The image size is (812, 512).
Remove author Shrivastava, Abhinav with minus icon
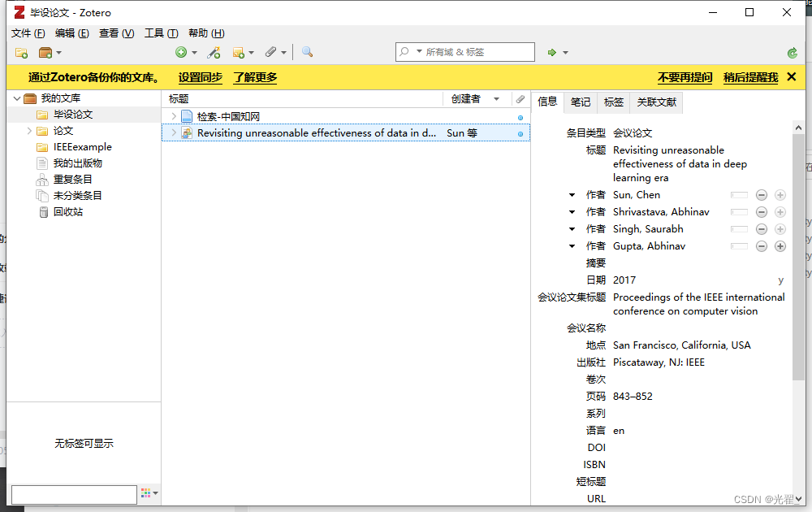coord(762,212)
